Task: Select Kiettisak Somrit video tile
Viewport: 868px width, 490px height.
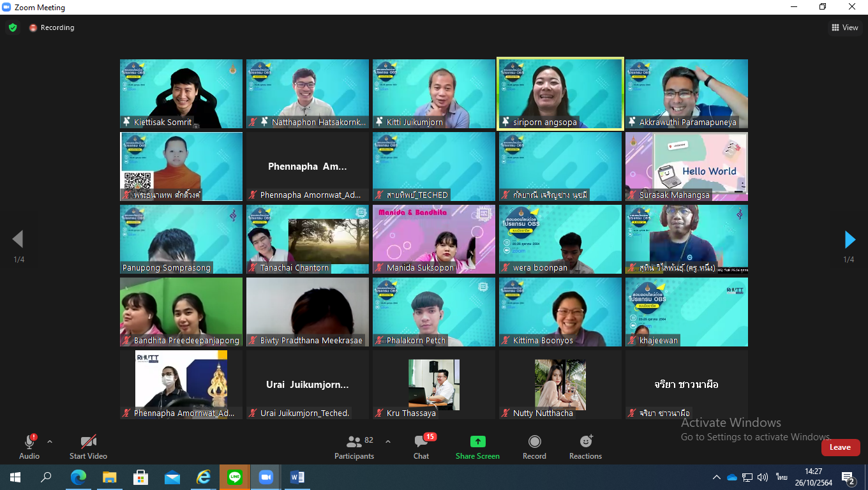Action: pos(181,94)
